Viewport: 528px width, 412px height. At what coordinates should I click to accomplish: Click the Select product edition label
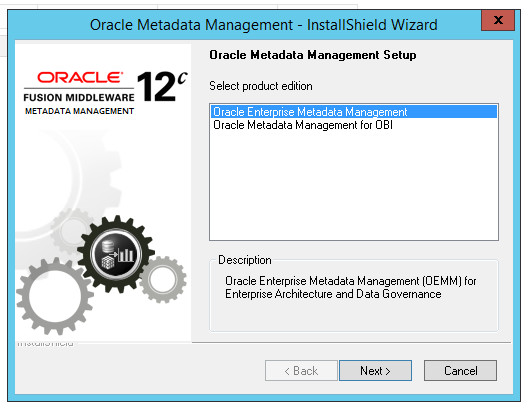click(261, 86)
